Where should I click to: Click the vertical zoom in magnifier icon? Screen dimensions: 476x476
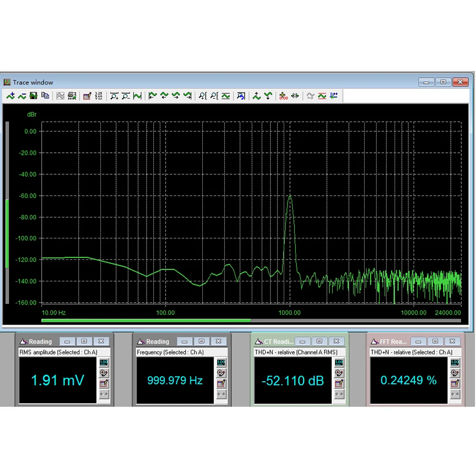(x=203, y=96)
